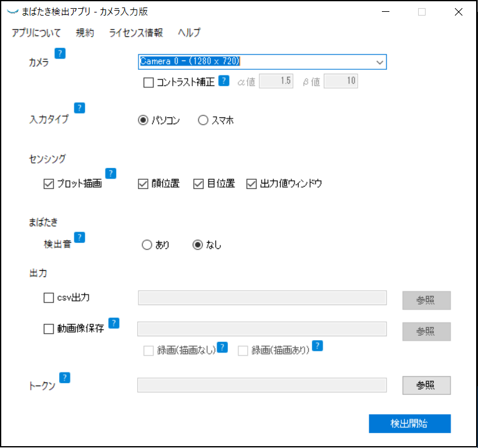Open the help icon beside コントラスト補正
The width and height of the screenshot is (478, 448).
(x=224, y=80)
